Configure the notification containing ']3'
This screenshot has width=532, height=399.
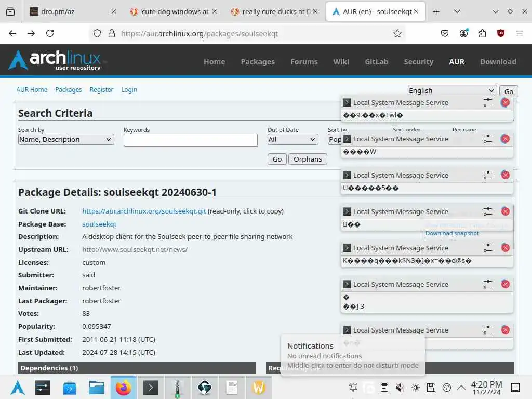click(x=487, y=284)
